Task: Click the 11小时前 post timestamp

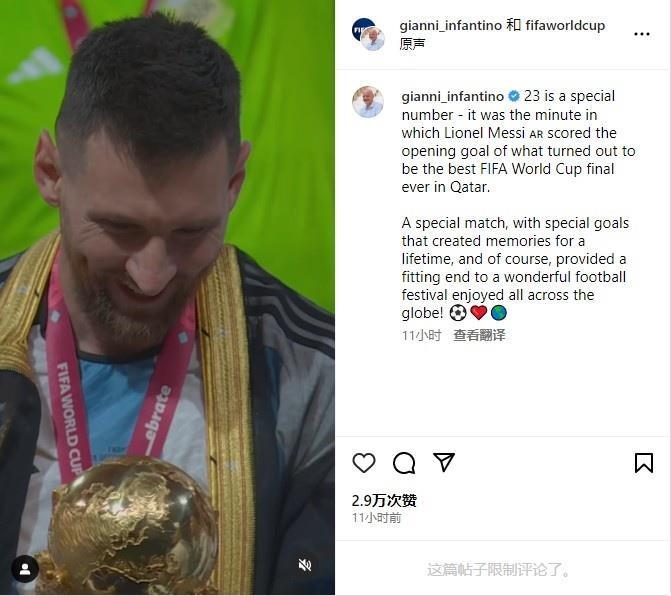Action: (377, 518)
